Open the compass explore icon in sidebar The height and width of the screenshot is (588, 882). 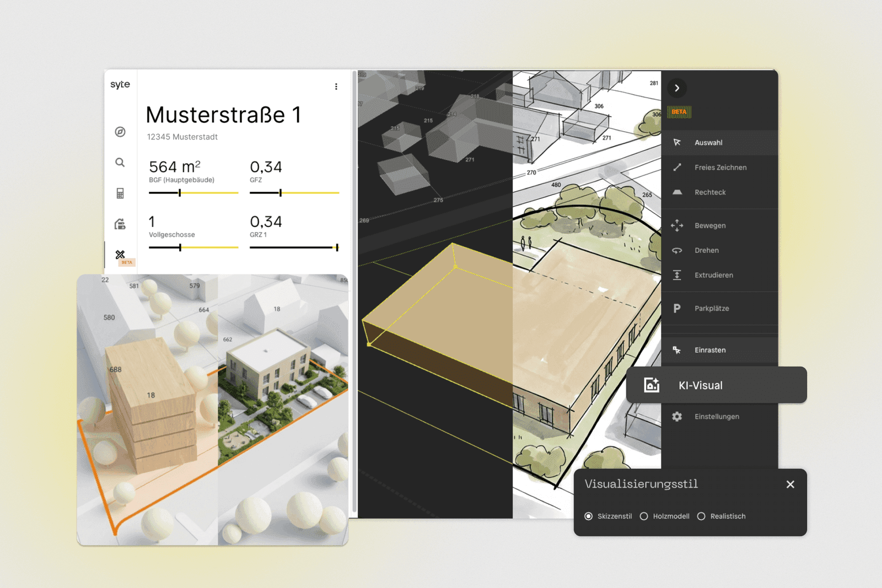[120, 132]
